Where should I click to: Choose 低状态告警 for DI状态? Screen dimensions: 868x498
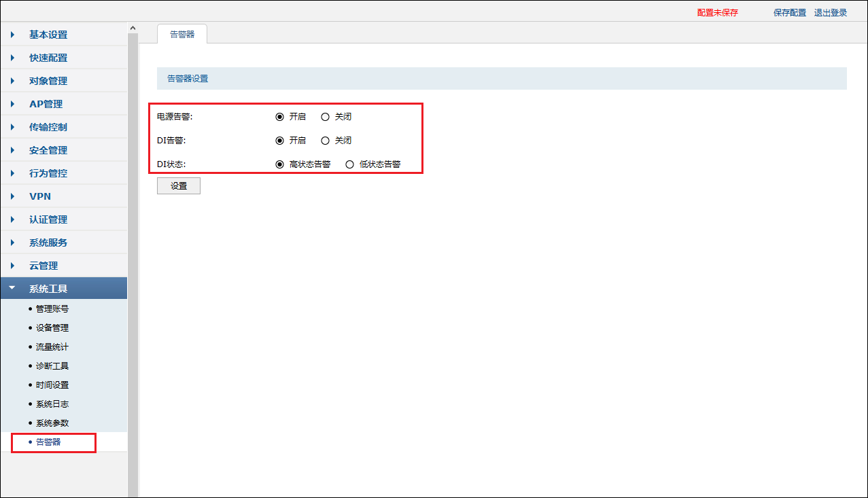coord(349,164)
